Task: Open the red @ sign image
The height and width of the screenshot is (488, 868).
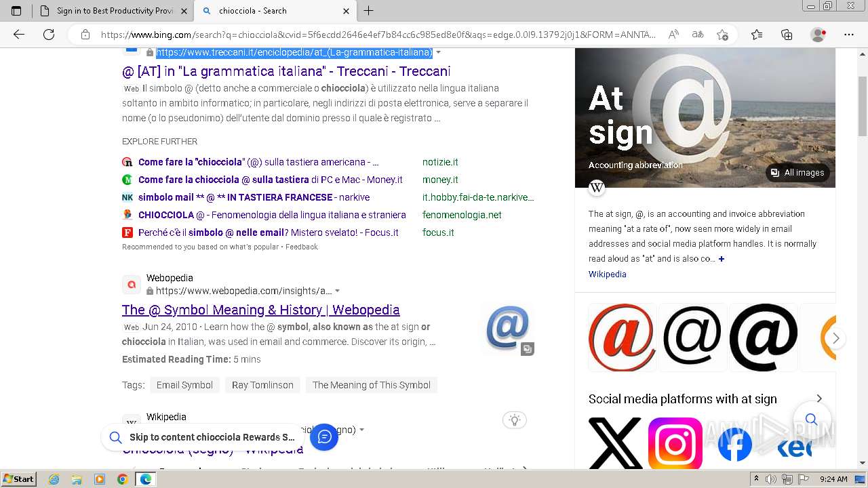Action: coord(622,337)
